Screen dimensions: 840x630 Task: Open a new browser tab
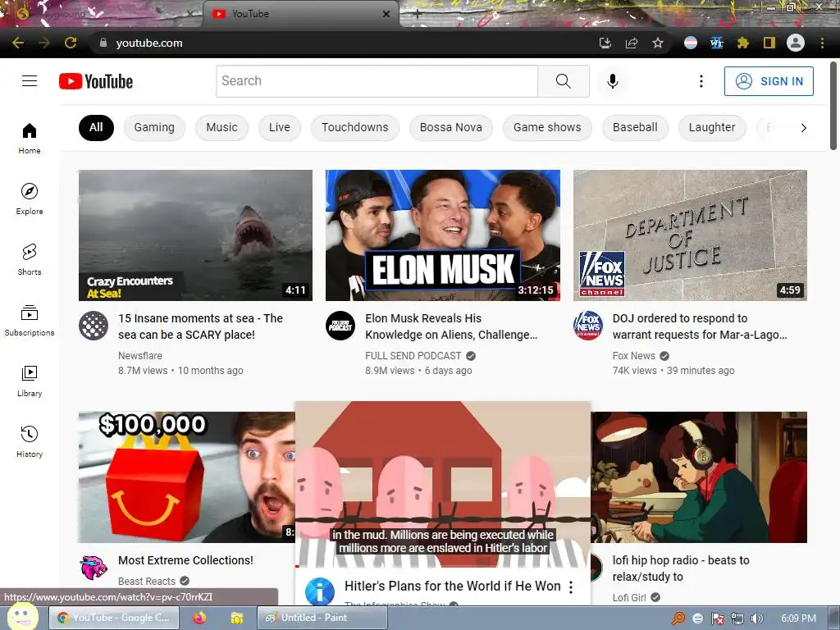tap(418, 15)
